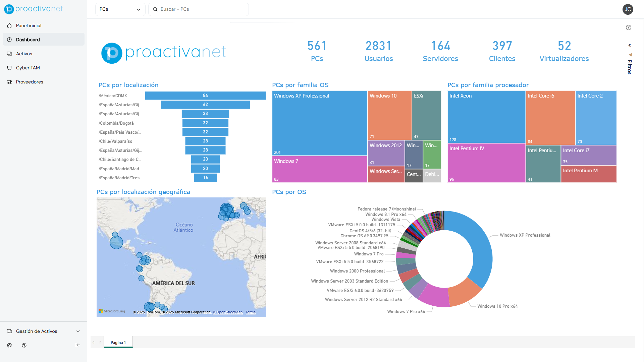Viewport: 644px width, 362px height.
Task: Select the Windows XP Professional treemap block
Action: click(319, 123)
